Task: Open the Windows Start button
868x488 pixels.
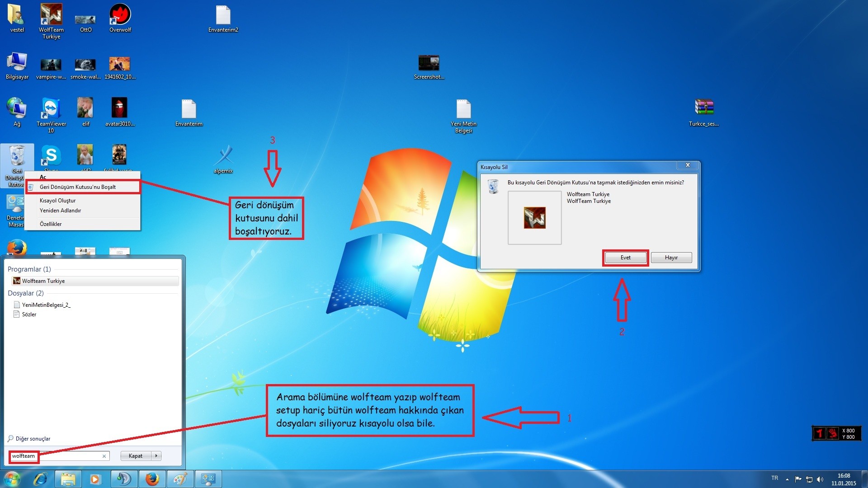Action: [12, 479]
